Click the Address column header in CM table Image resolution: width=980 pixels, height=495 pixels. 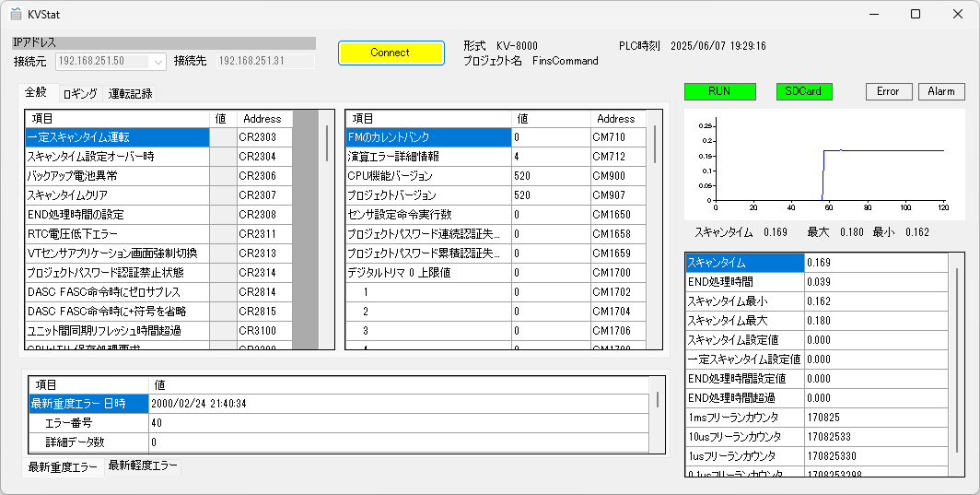pos(615,119)
